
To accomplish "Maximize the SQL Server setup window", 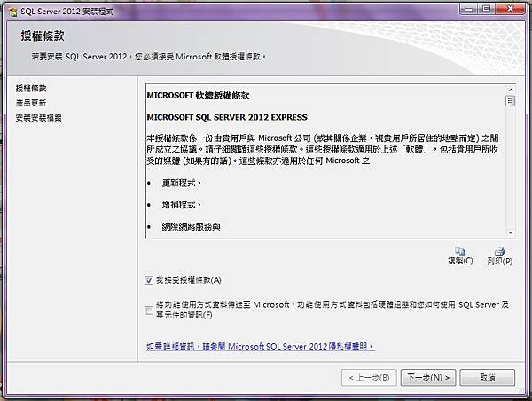I will [x=486, y=9].
